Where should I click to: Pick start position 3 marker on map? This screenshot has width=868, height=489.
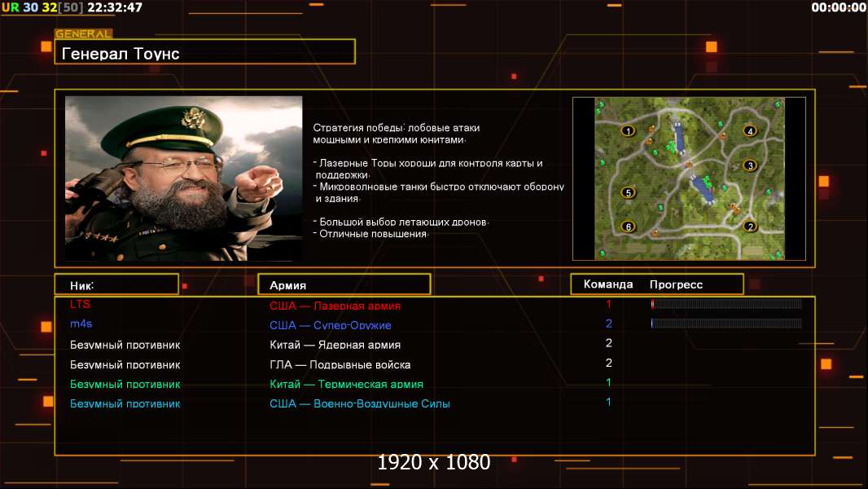click(x=750, y=165)
